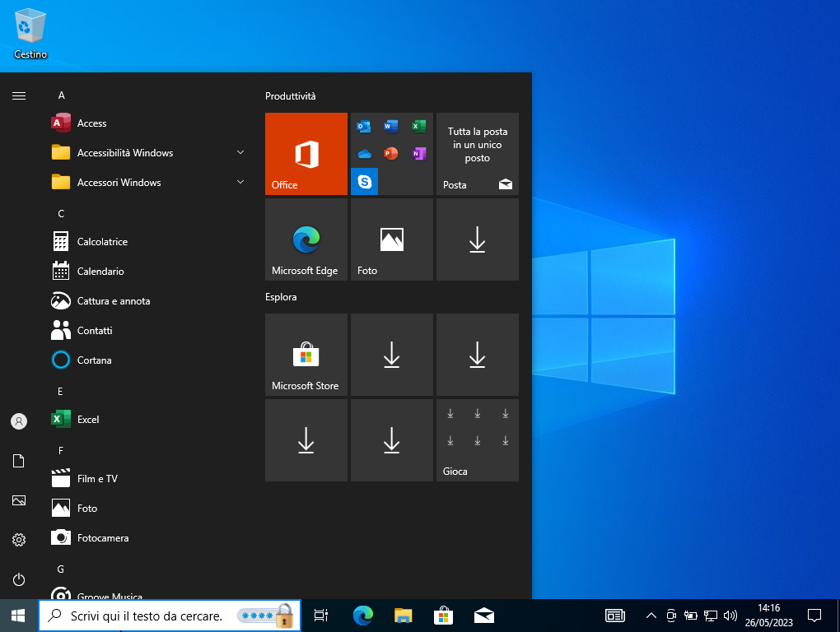Open File Explorer from taskbar
The image size is (840, 632).
pyautogui.click(x=403, y=616)
